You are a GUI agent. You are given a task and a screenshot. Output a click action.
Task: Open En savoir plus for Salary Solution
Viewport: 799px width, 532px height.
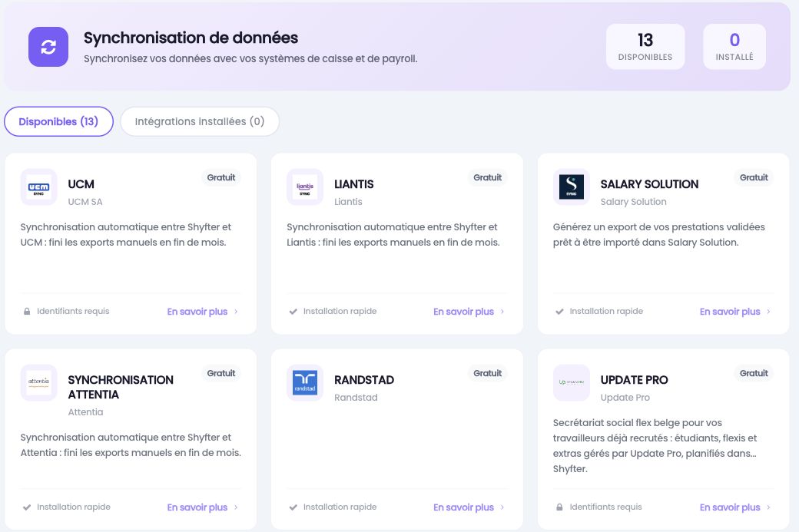(730, 312)
